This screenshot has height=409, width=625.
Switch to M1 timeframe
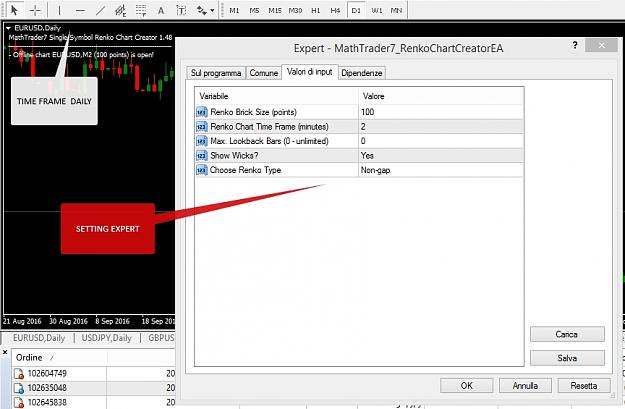coord(234,10)
